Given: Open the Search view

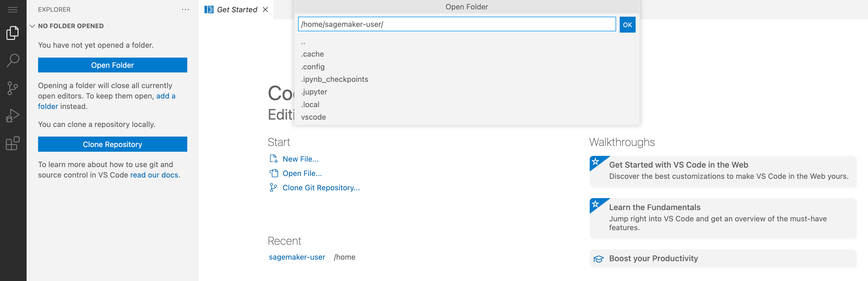Looking at the screenshot, I should coord(13,60).
